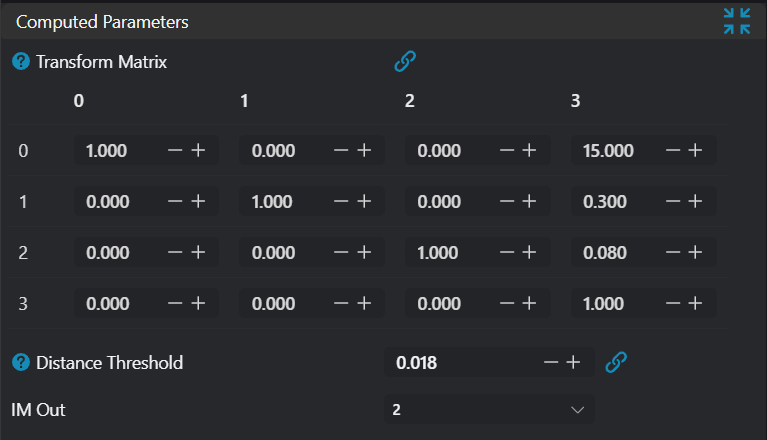Open the IM Out dropdown

489,410
